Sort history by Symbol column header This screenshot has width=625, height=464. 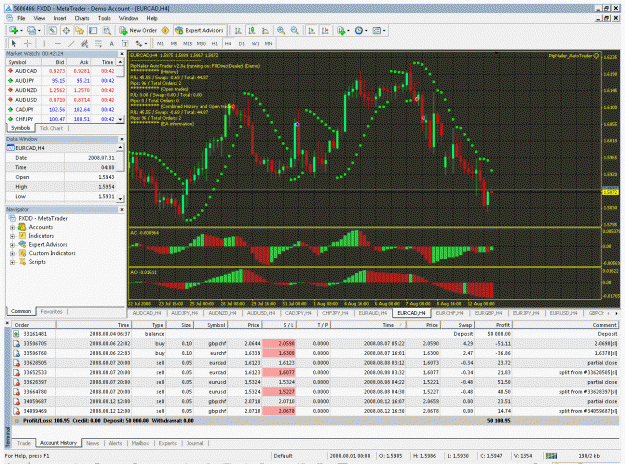[210, 325]
